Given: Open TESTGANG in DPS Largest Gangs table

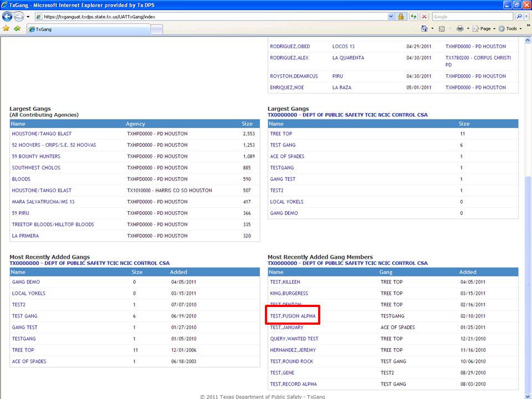Looking at the screenshot, I should coord(282,167).
